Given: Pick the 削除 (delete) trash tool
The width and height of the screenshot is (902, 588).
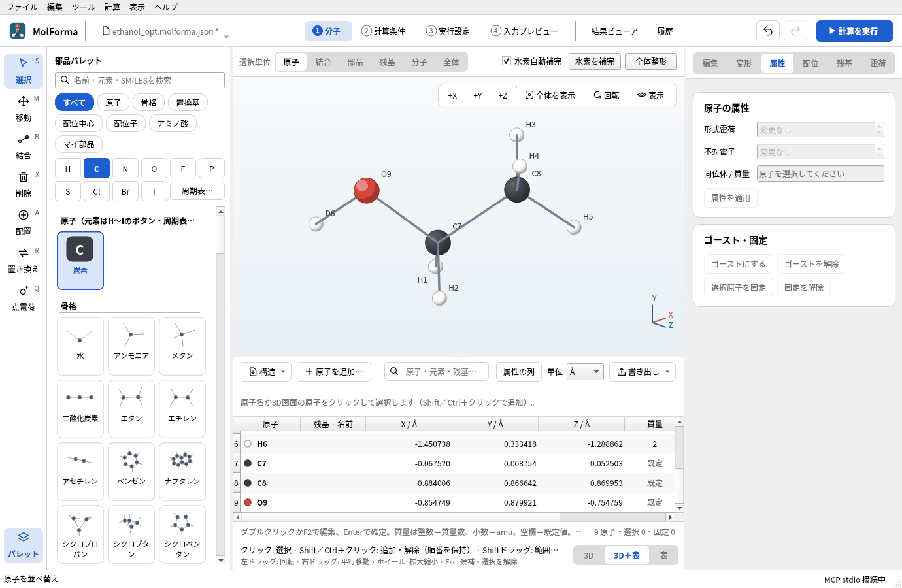Looking at the screenshot, I should tap(24, 185).
